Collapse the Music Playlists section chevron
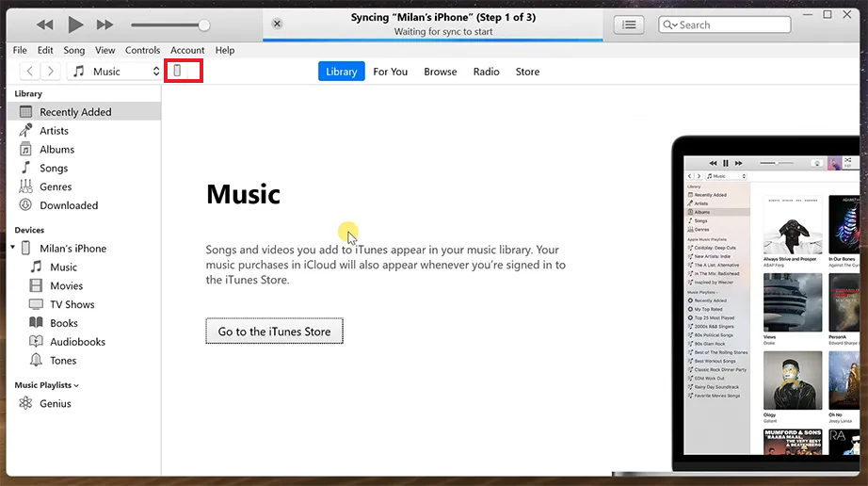Viewport: 868px width, 486px height. coord(76,386)
